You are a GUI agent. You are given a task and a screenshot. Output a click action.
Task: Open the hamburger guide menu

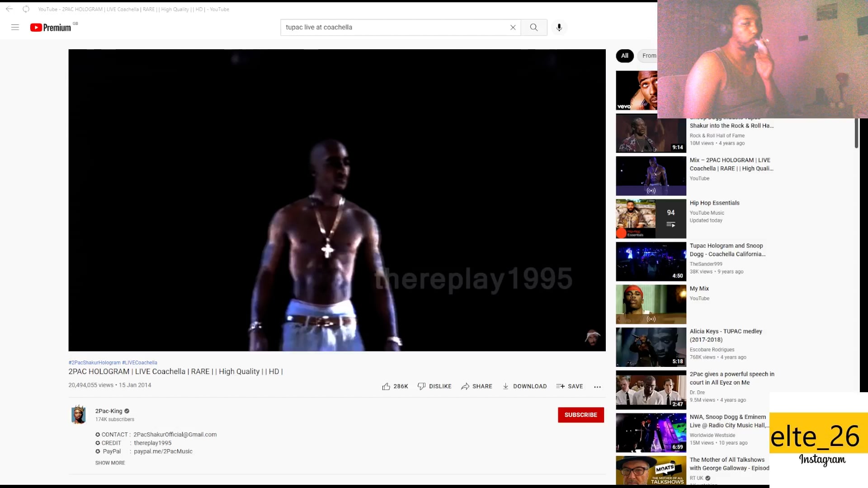[x=15, y=27]
